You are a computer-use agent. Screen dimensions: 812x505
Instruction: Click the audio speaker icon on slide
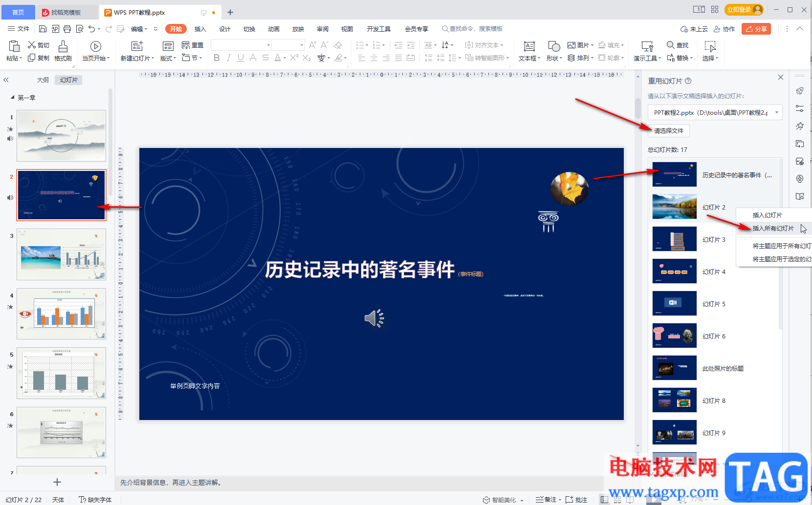[x=374, y=318]
